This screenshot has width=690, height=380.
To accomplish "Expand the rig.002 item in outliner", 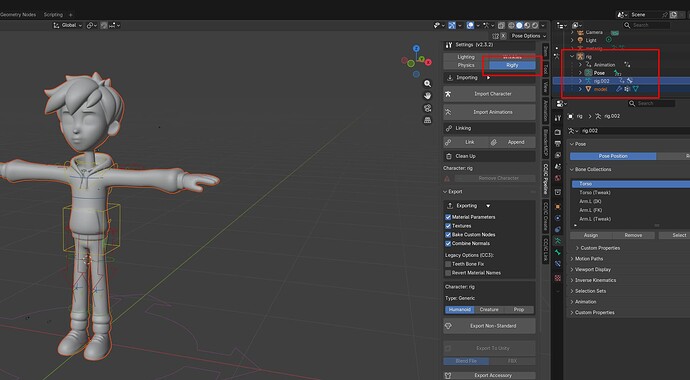I will pyautogui.click(x=580, y=81).
